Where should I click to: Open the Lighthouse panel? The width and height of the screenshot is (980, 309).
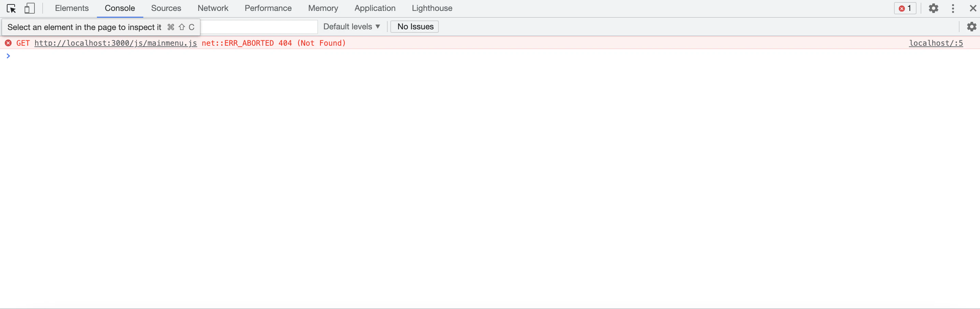pos(431,8)
